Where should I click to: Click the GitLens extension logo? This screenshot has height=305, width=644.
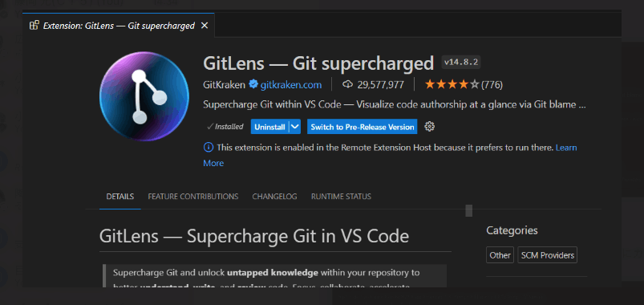tap(144, 96)
